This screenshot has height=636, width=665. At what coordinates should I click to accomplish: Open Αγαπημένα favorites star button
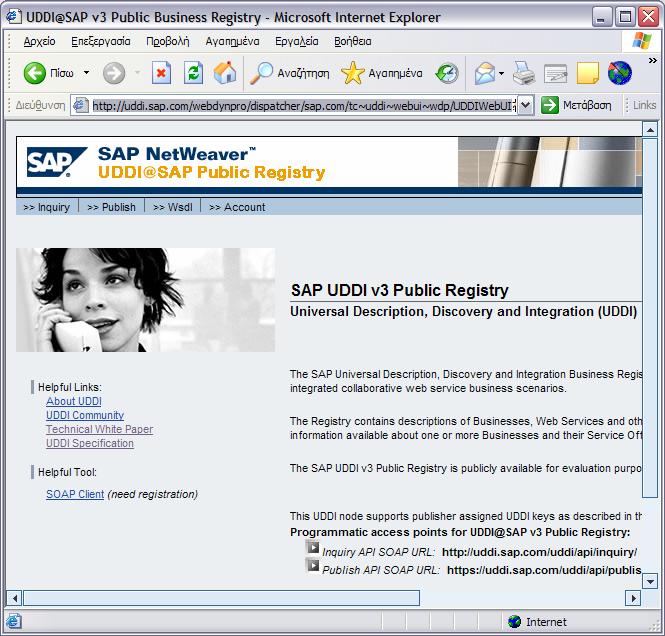click(x=382, y=73)
